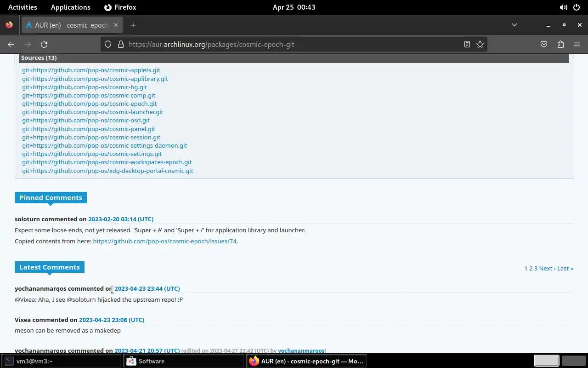Image resolution: width=588 pixels, height=368 pixels.
Task: Select the AUR Firefox window taskbar button
Action: tap(306, 361)
